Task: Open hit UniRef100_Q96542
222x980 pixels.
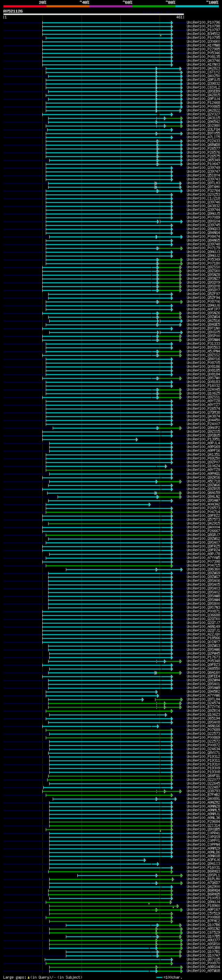Action: tap(203, 122)
